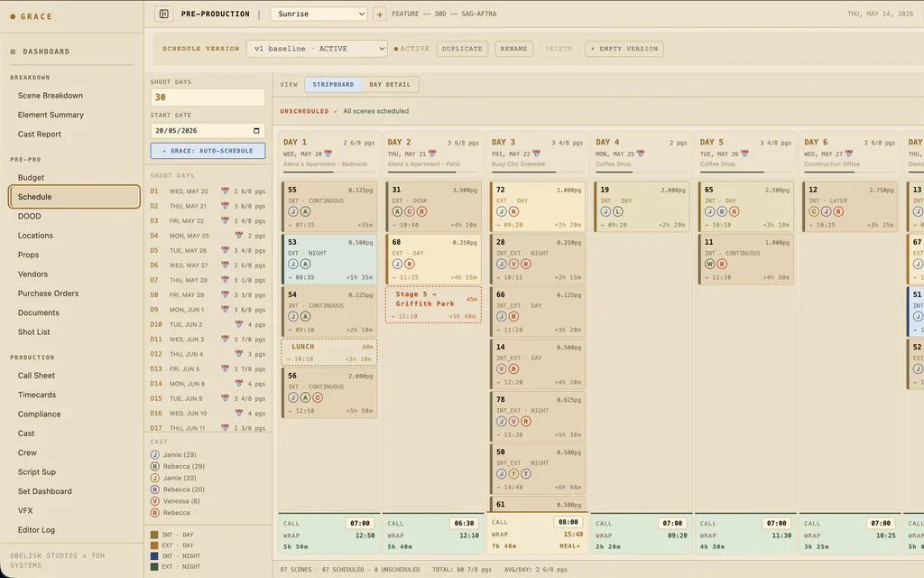Screen dimensions: 924x578
Task: Click the Rename version button
Action: point(513,49)
